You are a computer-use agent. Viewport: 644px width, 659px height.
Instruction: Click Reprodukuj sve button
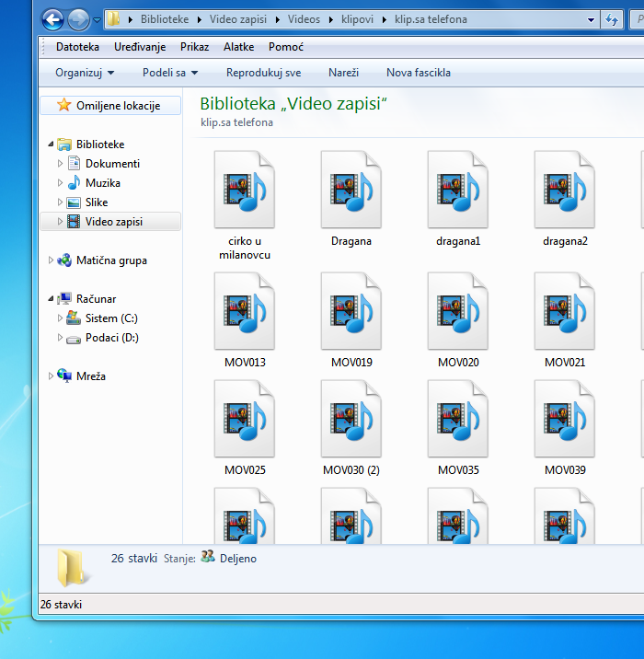[x=264, y=73]
